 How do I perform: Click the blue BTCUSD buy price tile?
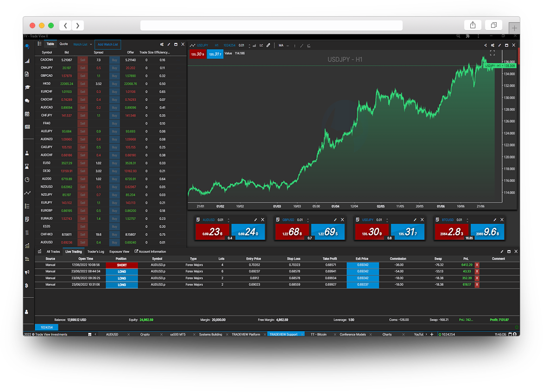[x=486, y=232]
